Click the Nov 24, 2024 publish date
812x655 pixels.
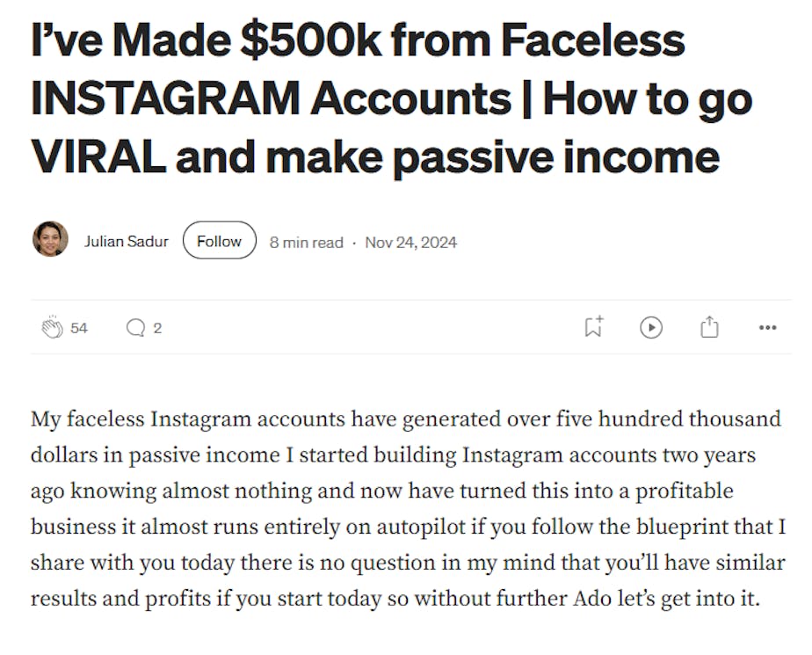[410, 242]
